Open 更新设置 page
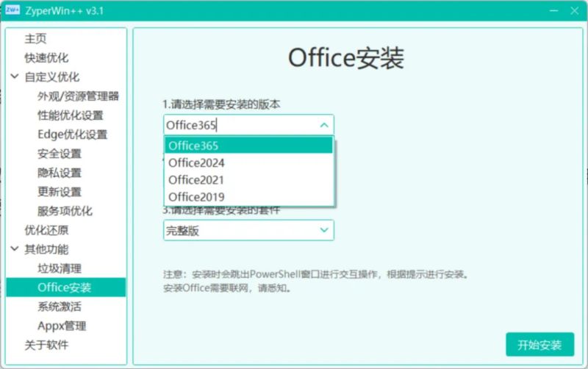Image resolution: width=588 pixels, height=369 pixels. pyautogui.click(x=60, y=192)
